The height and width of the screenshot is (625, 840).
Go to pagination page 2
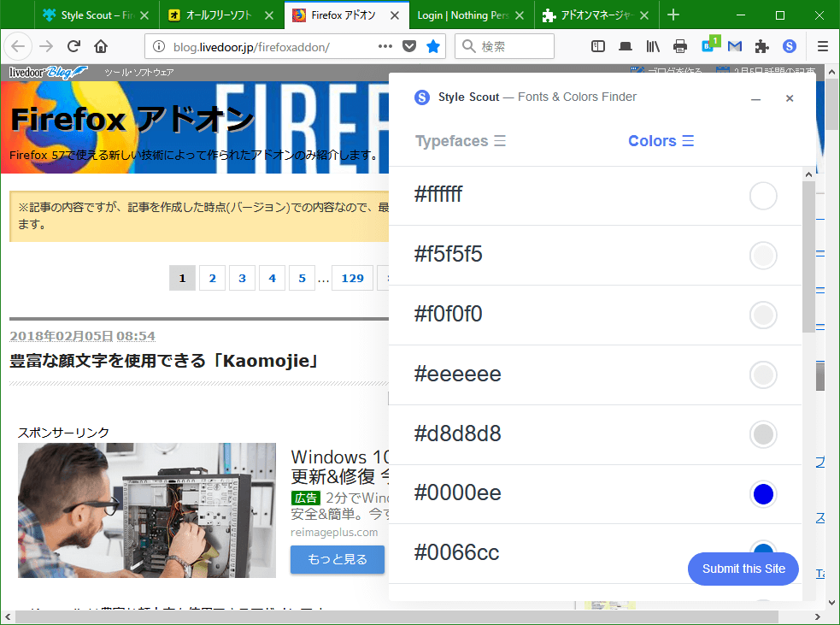coord(212,278)
